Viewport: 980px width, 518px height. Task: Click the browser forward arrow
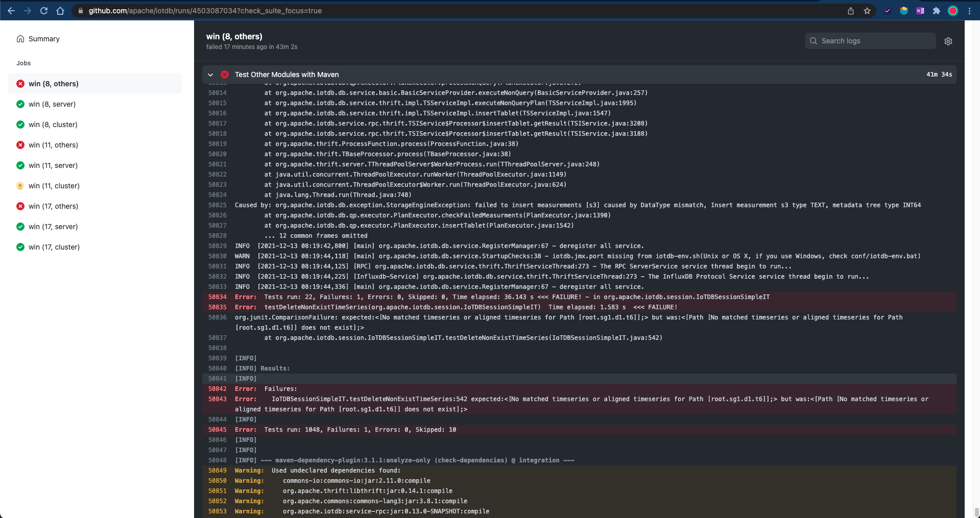click(x=28, y=11)
